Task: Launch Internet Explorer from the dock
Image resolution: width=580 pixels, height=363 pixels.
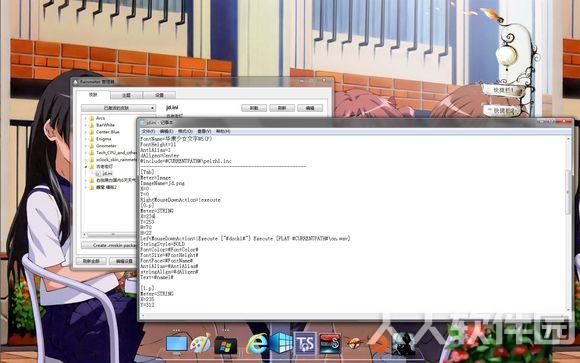Action: point(257,344)
